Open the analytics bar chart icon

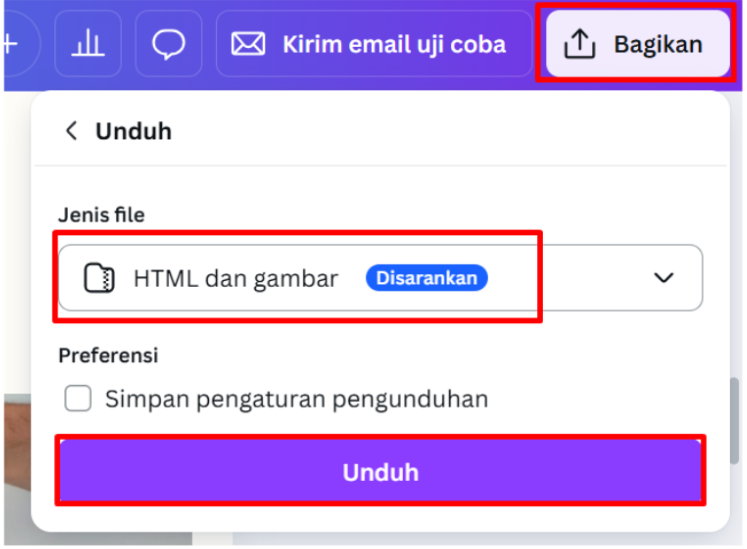point(88,44)
